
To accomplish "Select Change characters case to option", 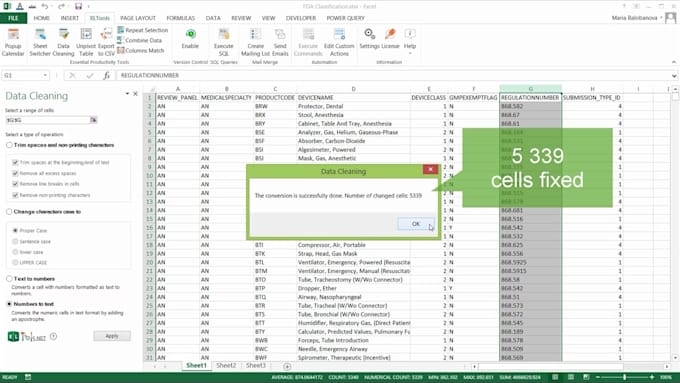I will 9,212.
